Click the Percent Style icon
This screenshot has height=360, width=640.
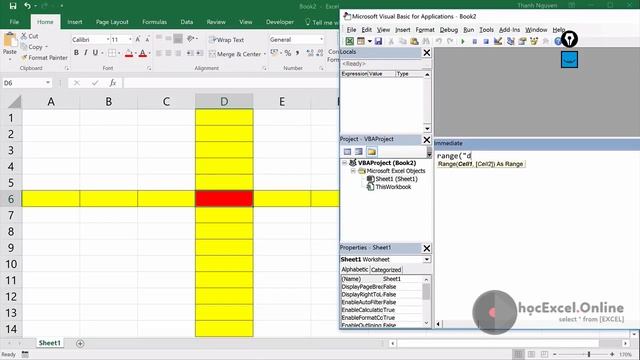coord(288,53)
